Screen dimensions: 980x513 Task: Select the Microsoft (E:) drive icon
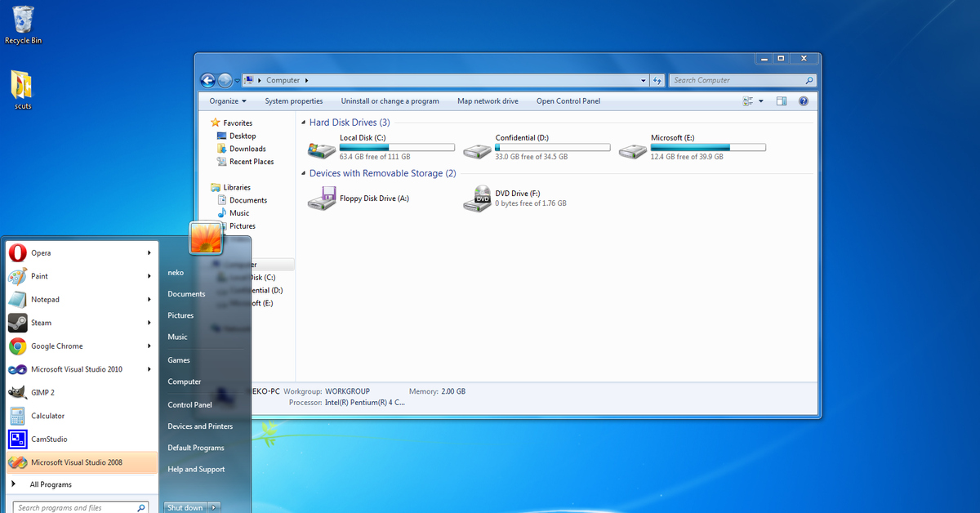[632, 149]
